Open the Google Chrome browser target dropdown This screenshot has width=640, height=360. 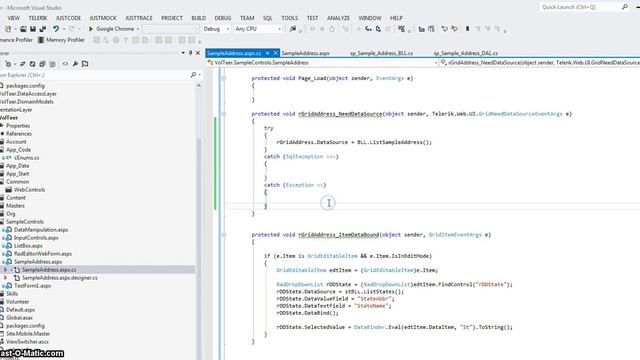click(138, 29)
